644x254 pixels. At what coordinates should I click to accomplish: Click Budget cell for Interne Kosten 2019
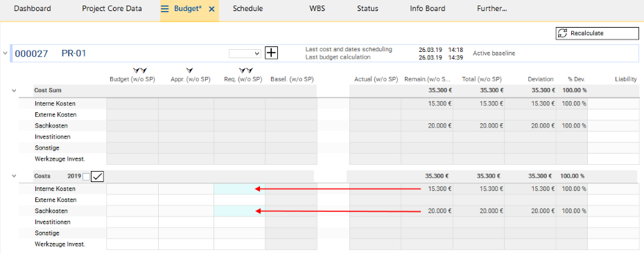click(x=132, y=189)
